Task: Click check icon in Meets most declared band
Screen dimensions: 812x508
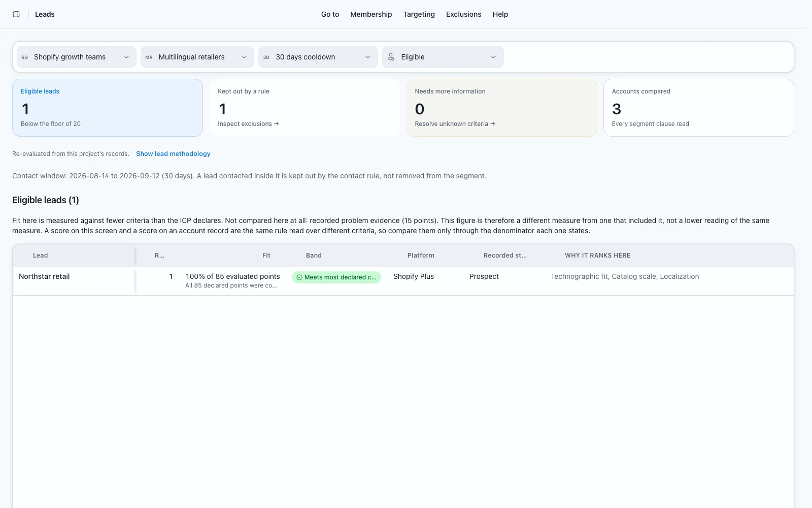Action: pyautogui.click(x=299, y=277)
